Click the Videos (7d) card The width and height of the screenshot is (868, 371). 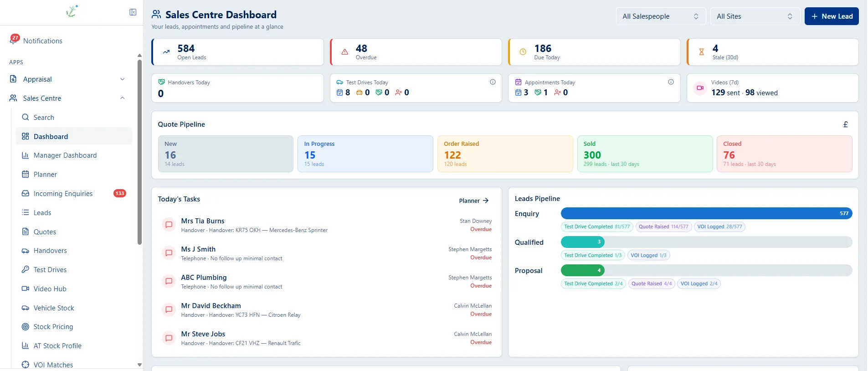pos(772,88)
